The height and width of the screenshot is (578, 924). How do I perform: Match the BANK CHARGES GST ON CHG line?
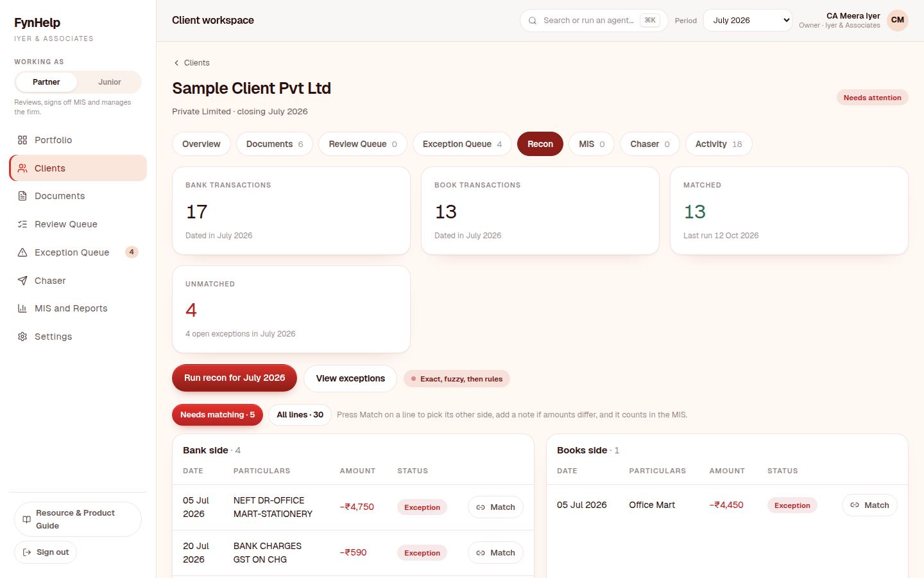(495, 553)
